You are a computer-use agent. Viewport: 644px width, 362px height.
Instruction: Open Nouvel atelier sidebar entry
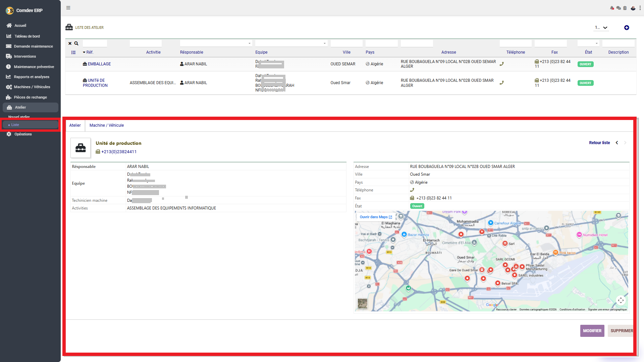tap(19, 117)
